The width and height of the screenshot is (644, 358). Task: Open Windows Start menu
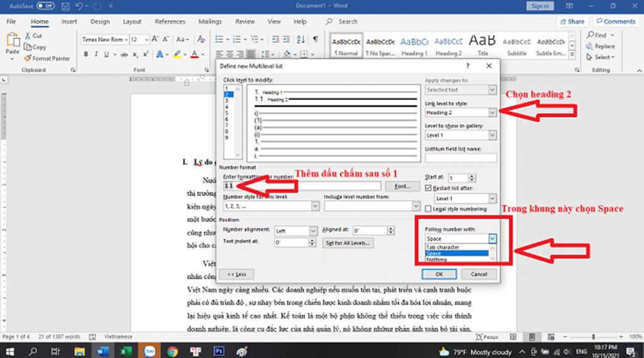9,352
